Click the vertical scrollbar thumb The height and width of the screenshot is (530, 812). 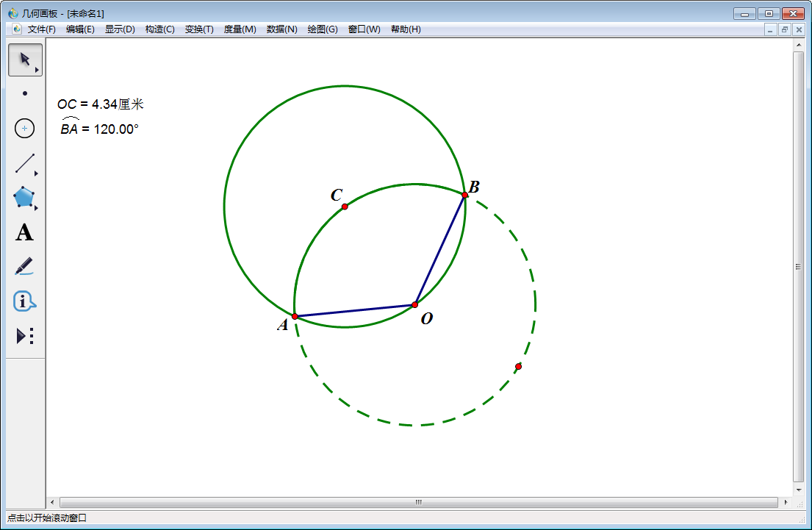[799, 267]
